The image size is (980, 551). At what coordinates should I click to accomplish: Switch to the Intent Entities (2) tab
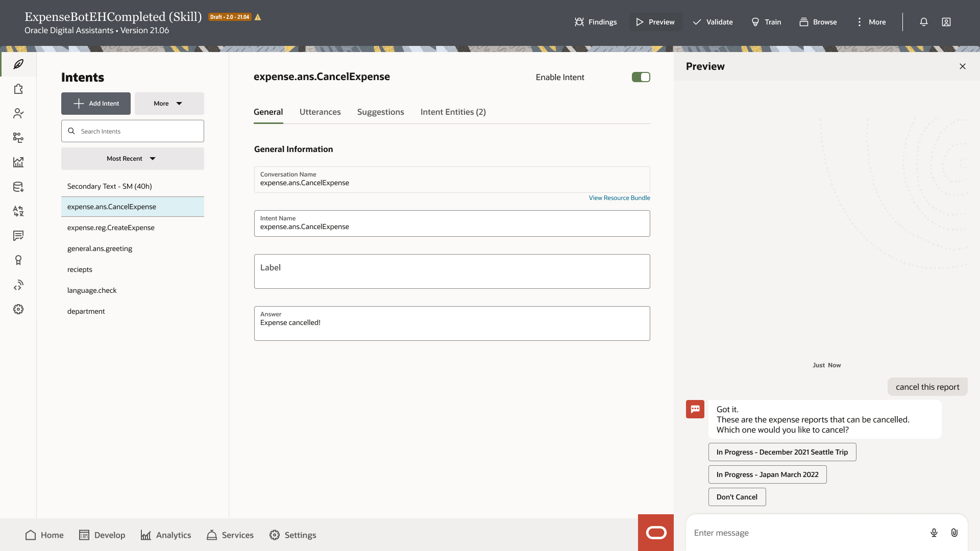tap(453, 112)
